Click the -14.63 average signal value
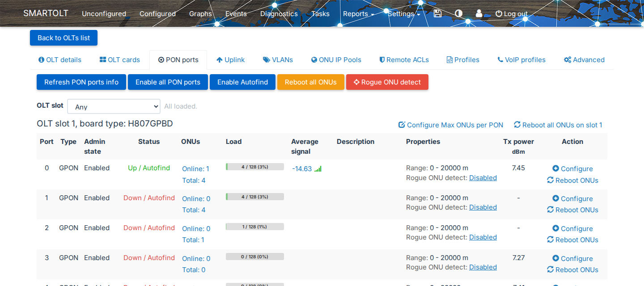 pos(302,169)
